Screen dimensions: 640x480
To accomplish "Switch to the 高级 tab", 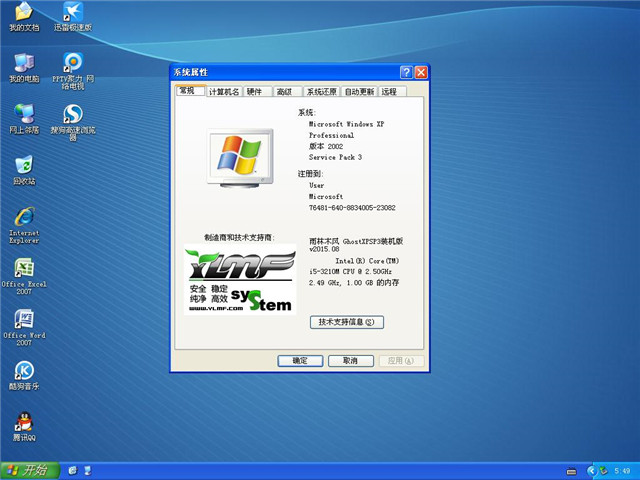I will tap(287, 92).
